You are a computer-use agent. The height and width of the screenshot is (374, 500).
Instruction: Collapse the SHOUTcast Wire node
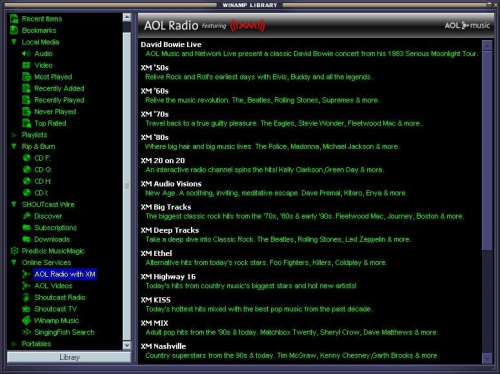14,204
